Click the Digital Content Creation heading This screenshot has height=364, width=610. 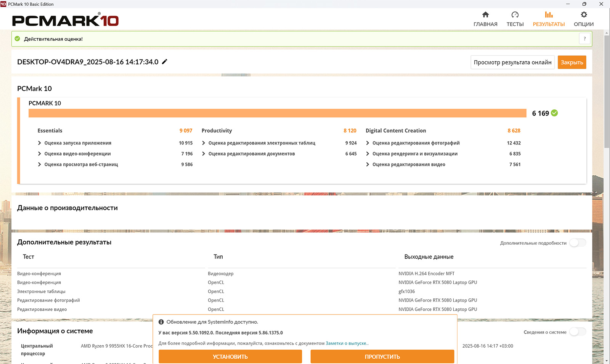pos(396,130)
